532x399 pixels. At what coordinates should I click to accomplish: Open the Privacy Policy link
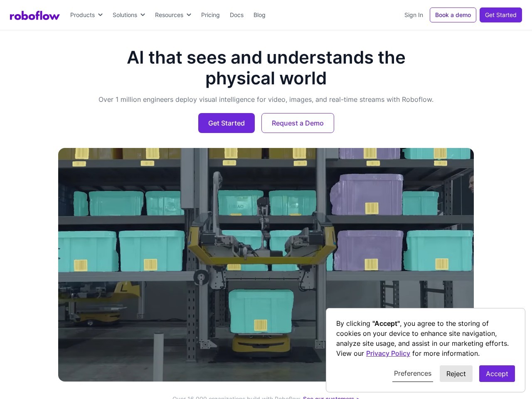click(x=388, y=353)
